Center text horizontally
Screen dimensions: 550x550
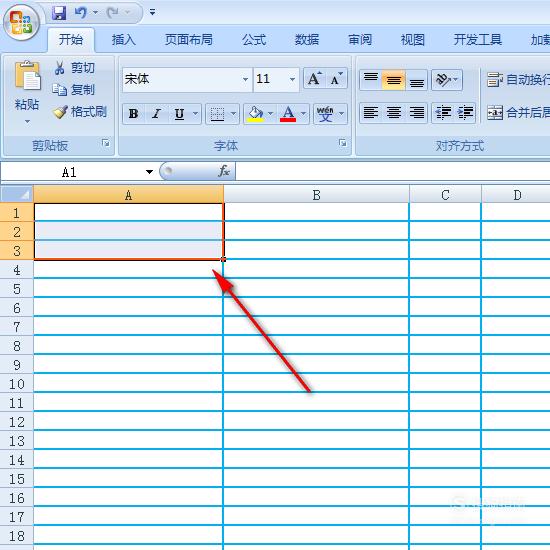[x=394, y=113]
